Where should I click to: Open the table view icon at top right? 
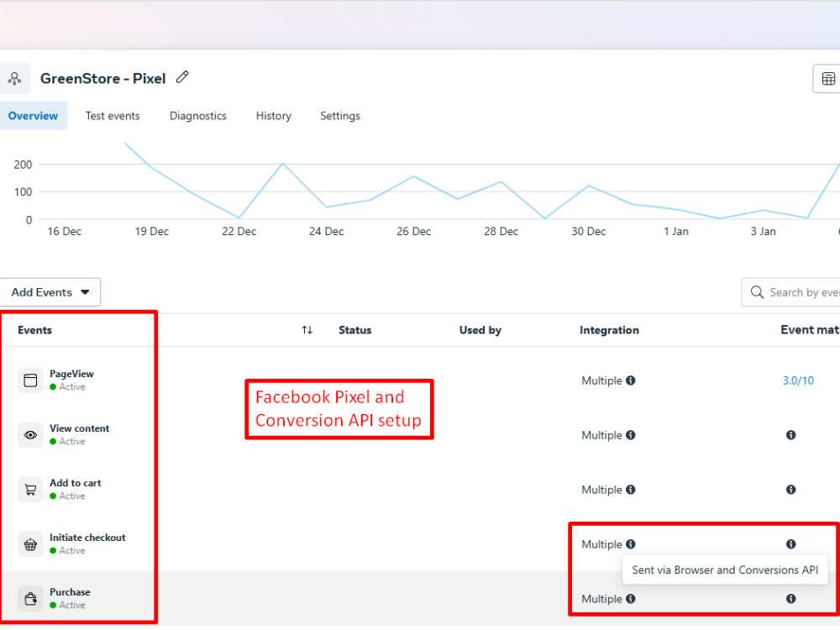pyautogui.click(x=827, y=79)
